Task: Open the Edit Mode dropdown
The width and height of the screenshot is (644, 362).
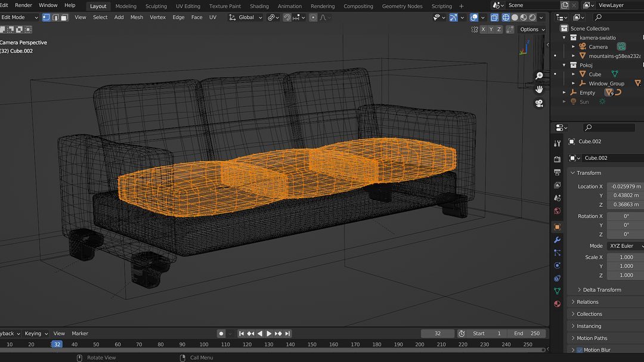Action: [x=19, y=17]
